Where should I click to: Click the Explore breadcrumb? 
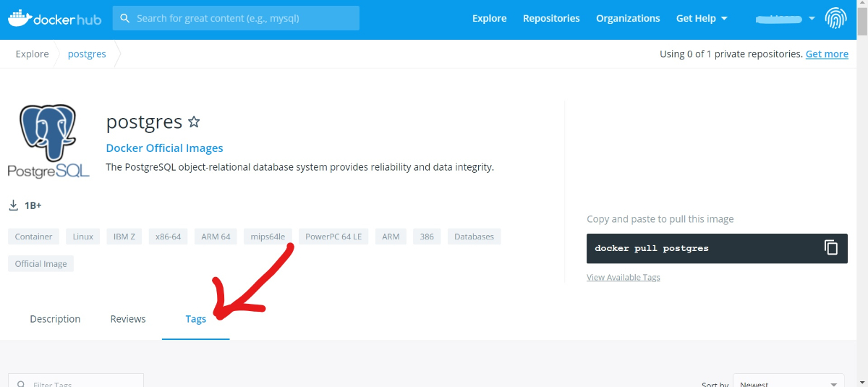point(33,54)
